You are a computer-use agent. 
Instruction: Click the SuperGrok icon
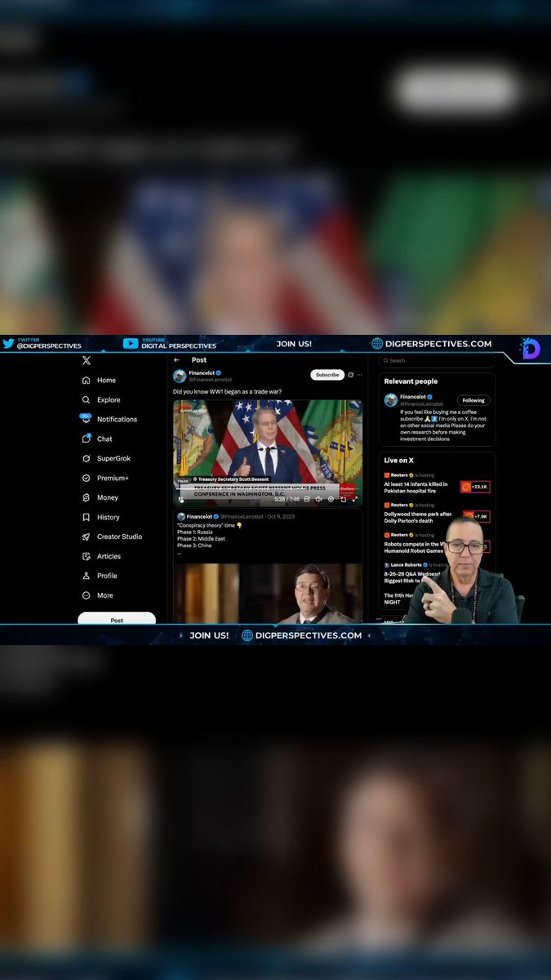(x=87, y=459)
